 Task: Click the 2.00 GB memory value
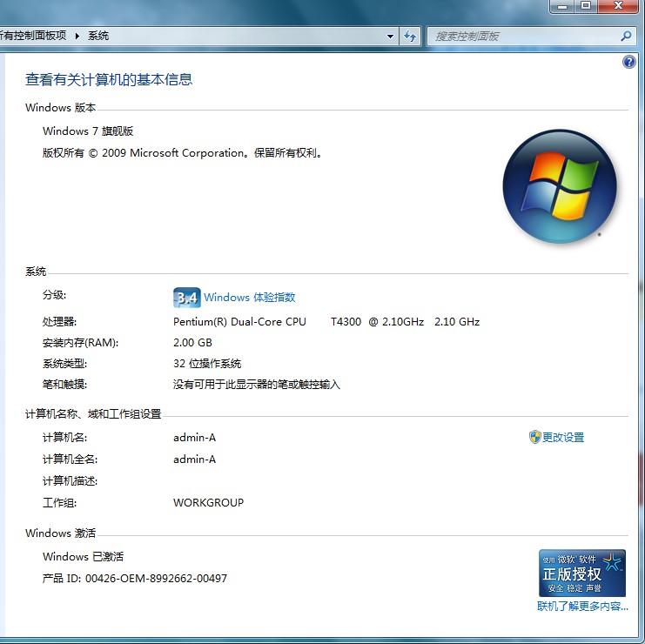(192, 343)
